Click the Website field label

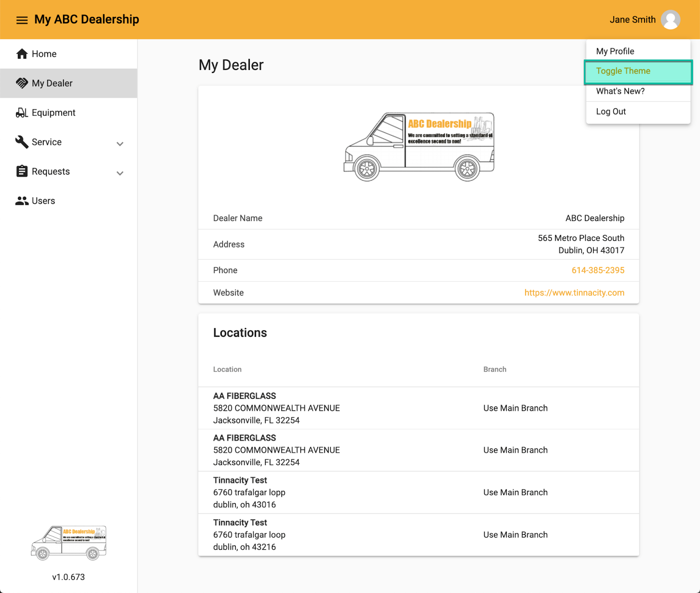coord(228,292)
